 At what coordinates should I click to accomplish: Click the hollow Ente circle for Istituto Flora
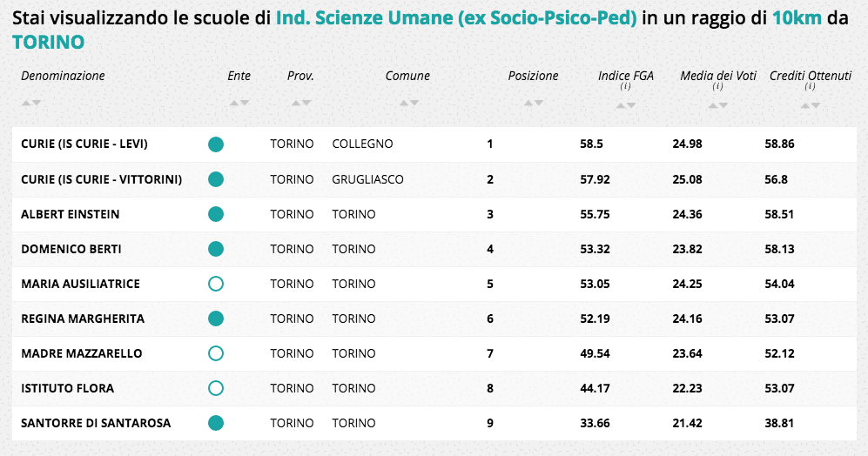(x=216, y=388)
